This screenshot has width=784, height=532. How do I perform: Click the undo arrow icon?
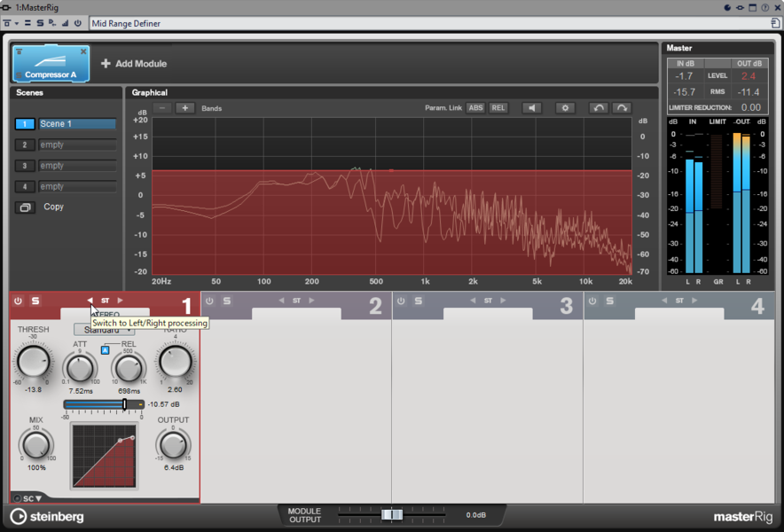[599, 108]
